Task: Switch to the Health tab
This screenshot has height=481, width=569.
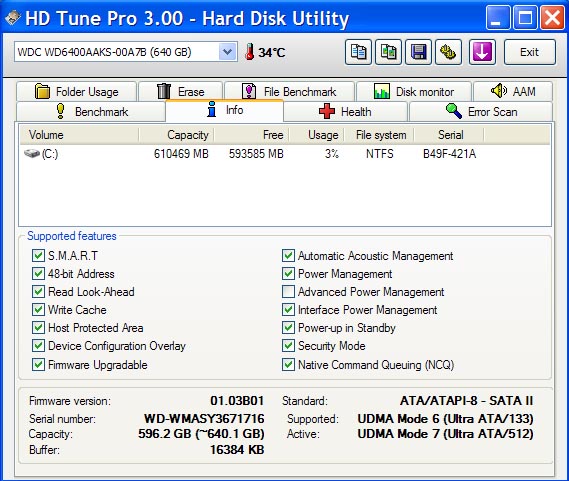Action: [x=345, y=111]
